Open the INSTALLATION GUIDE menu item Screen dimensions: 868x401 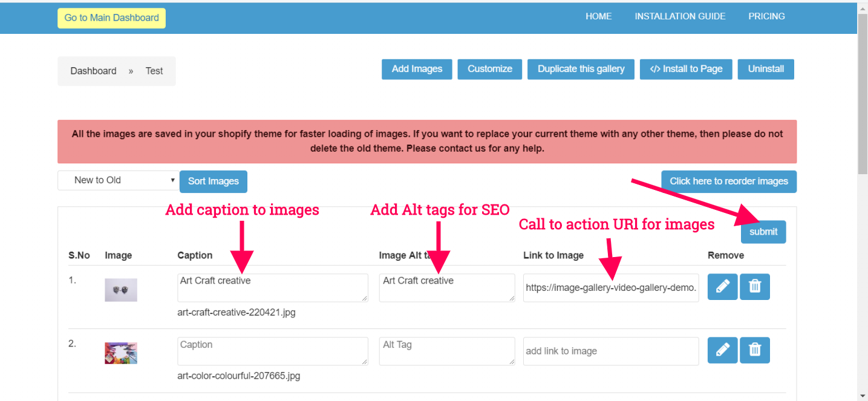point(680,16)
